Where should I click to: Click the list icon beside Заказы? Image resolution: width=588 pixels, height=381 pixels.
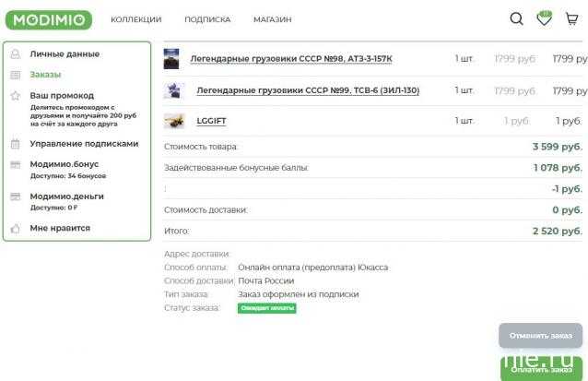[x=15, y=75]
